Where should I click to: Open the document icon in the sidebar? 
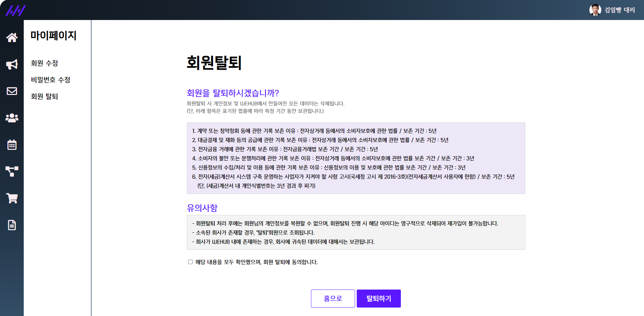coord(12,225)
